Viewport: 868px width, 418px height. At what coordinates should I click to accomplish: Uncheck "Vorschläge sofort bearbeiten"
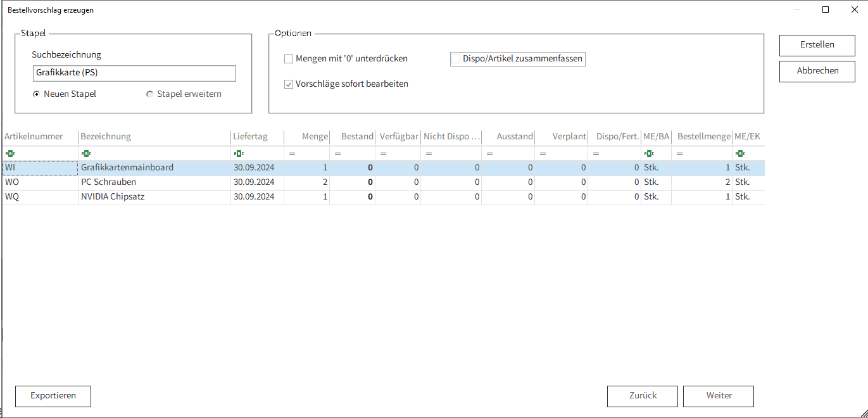[289, 84]
